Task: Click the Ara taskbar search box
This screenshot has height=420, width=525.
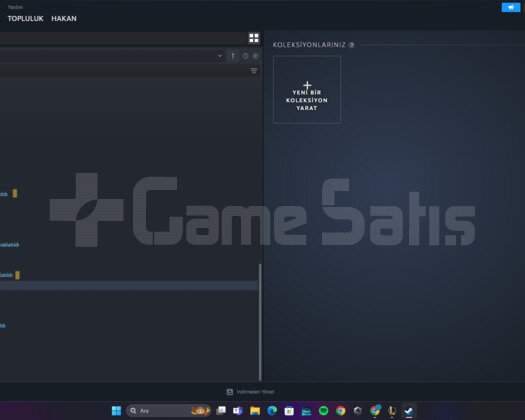Action: coord(169,411)
